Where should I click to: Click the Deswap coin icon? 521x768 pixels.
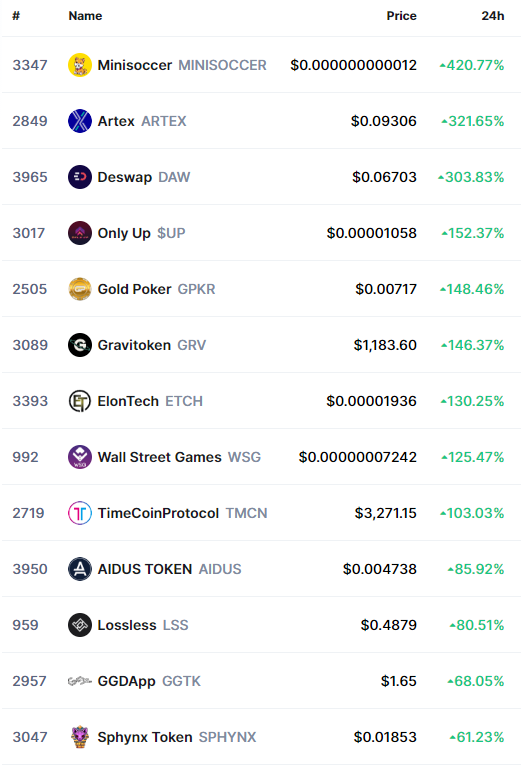(x=80, y=177)
